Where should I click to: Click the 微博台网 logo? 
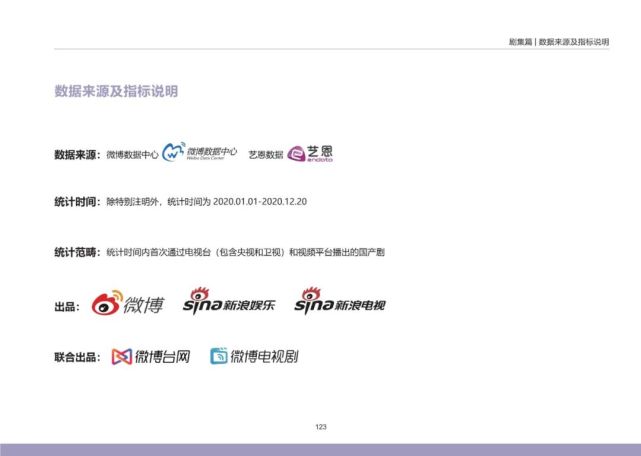point(151,357)
